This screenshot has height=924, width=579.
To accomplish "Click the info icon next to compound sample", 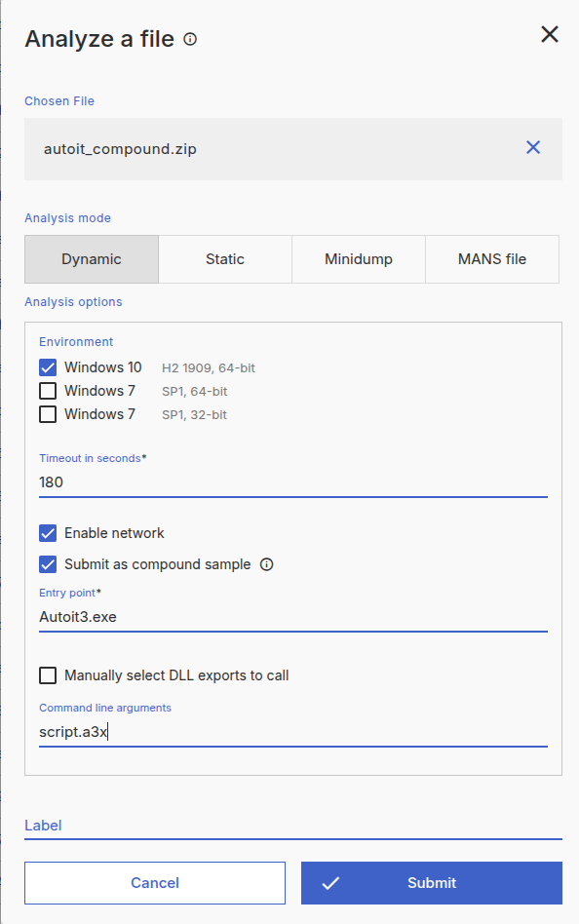I will [266, 564].
